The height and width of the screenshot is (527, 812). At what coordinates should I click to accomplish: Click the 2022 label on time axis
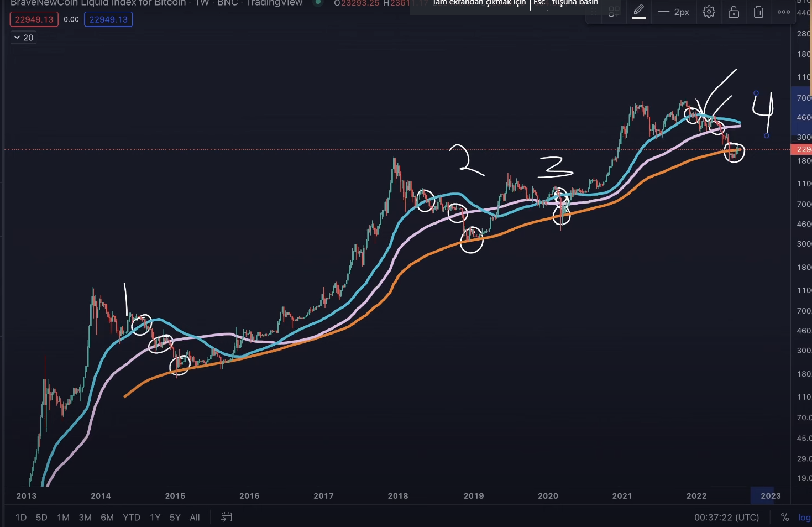696,496
